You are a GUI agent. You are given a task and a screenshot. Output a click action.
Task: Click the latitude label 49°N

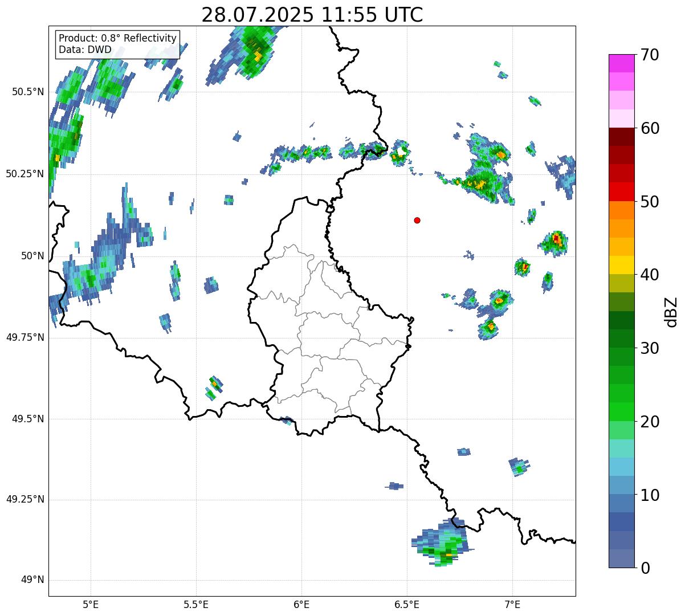(32, 580)
